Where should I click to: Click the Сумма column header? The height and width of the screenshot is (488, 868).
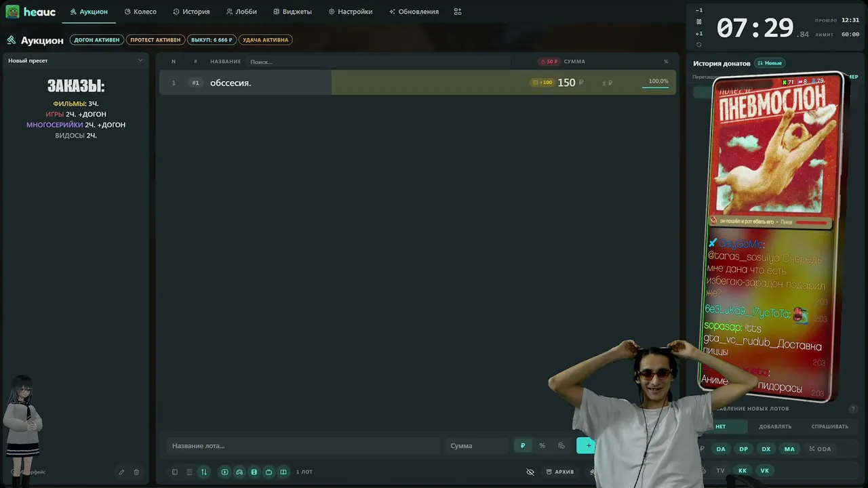(574, 62)
